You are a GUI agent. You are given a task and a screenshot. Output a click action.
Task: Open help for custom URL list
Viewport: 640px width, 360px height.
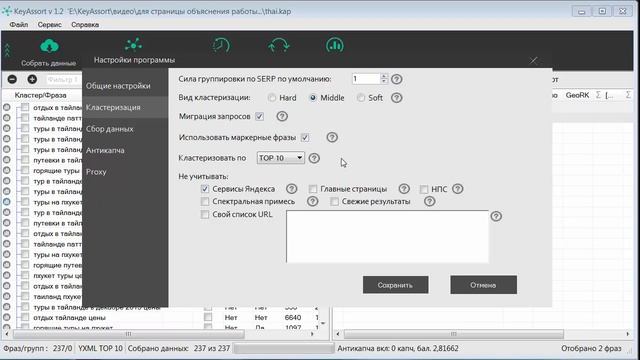pyautogui.click(x=496, y=216)
